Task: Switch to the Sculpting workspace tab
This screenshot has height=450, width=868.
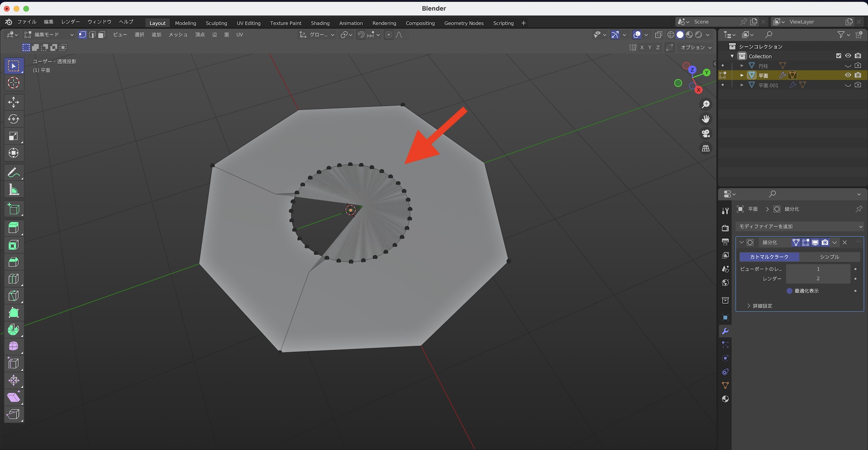Action: (216, 23)
